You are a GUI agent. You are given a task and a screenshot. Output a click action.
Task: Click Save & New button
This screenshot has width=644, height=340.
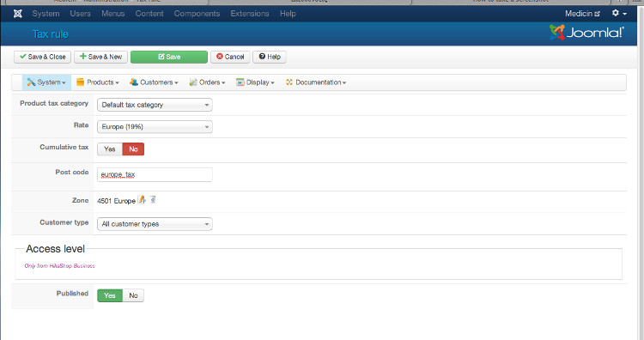[x=100, y=57]
